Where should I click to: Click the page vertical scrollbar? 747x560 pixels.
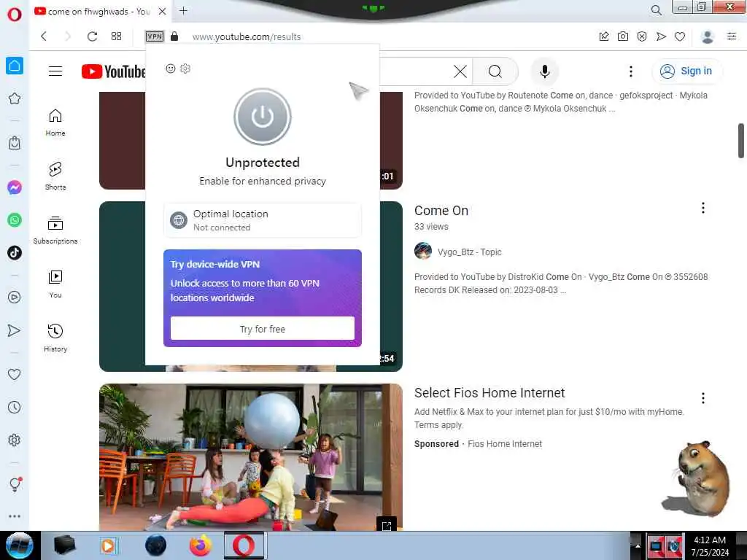(741, 141)
